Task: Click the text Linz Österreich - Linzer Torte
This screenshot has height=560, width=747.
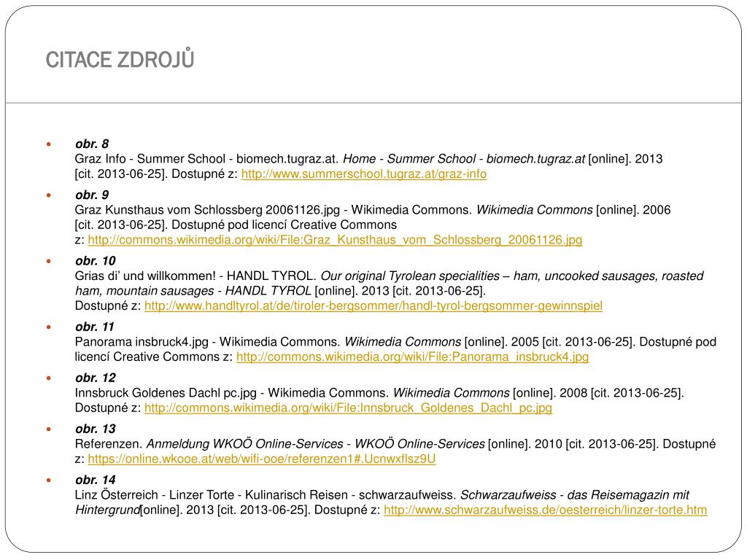Action: tap(155, 495)
